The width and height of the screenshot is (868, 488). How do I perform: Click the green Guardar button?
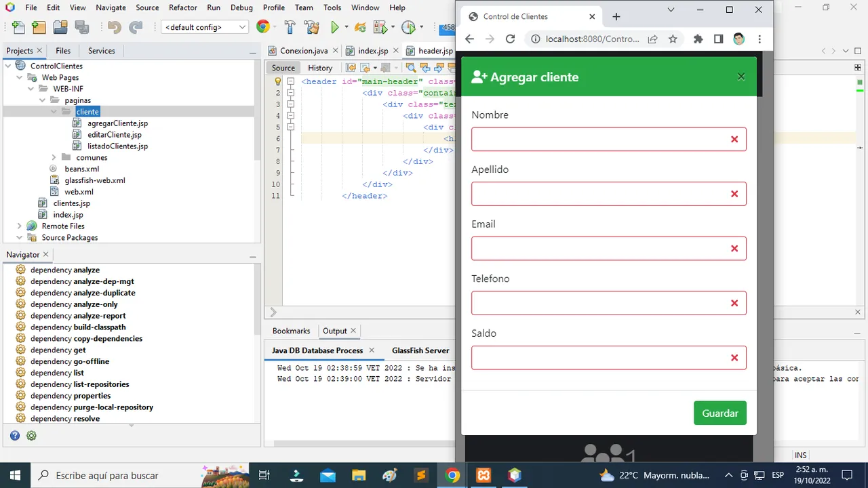tap(720, 413)
